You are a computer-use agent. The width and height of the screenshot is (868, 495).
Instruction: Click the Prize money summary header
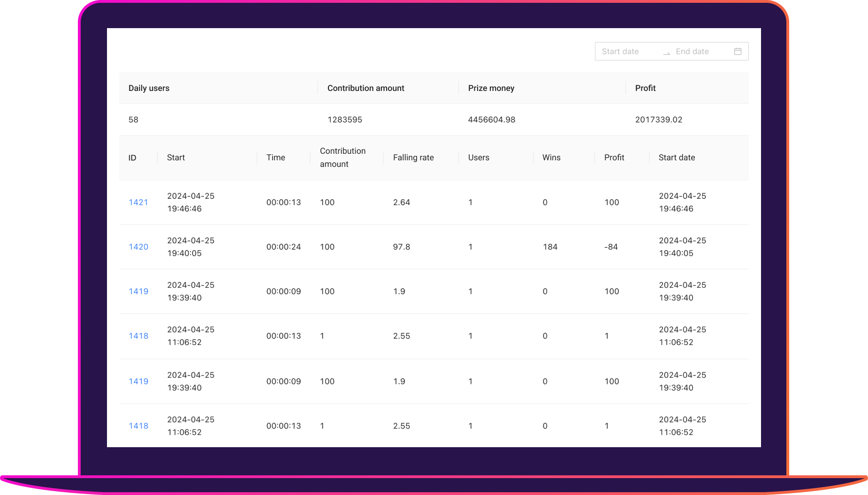(x=491, y=88)
